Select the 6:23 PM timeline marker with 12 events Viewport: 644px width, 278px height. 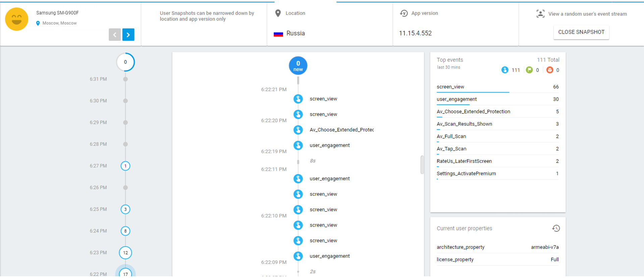click(125, 253)
